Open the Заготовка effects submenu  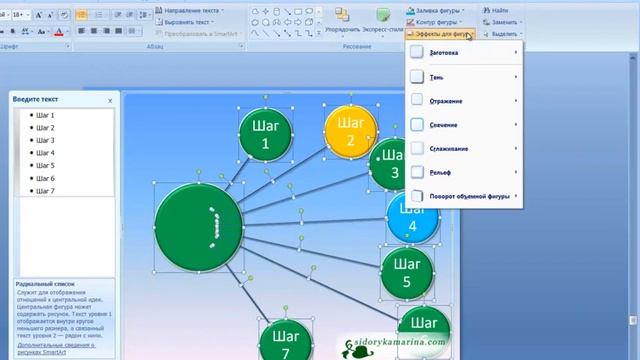464,53
